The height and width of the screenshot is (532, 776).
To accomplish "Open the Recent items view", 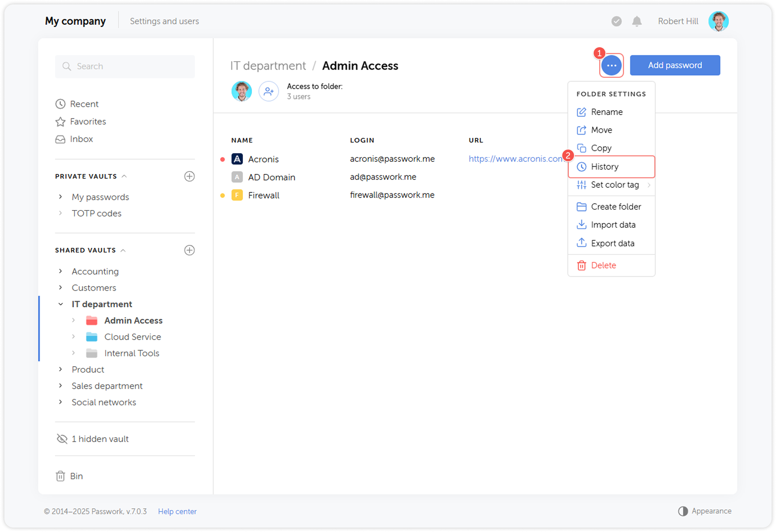I will [84, 104].
